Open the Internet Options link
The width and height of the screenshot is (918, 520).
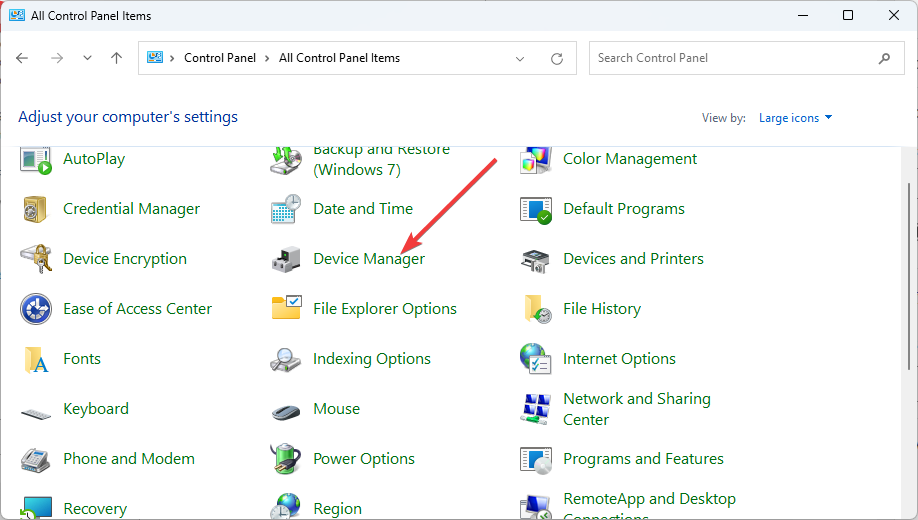(x=619, y=360)
